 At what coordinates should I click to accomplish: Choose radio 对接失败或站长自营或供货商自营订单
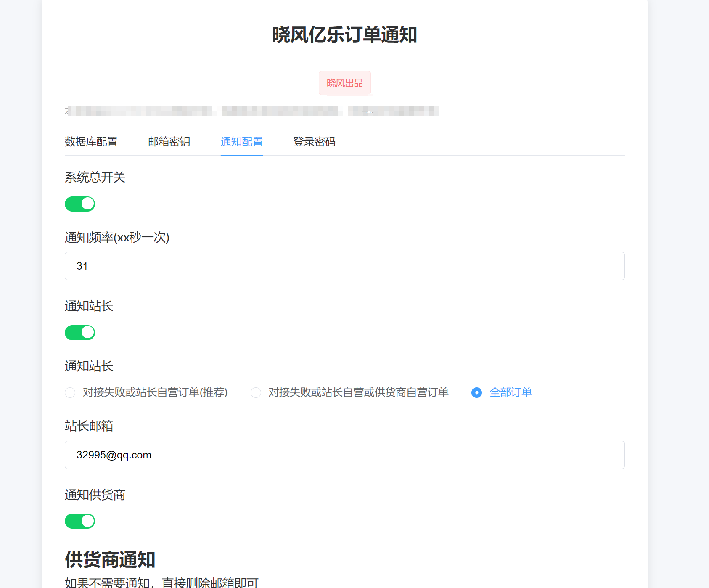pos(256,392)
